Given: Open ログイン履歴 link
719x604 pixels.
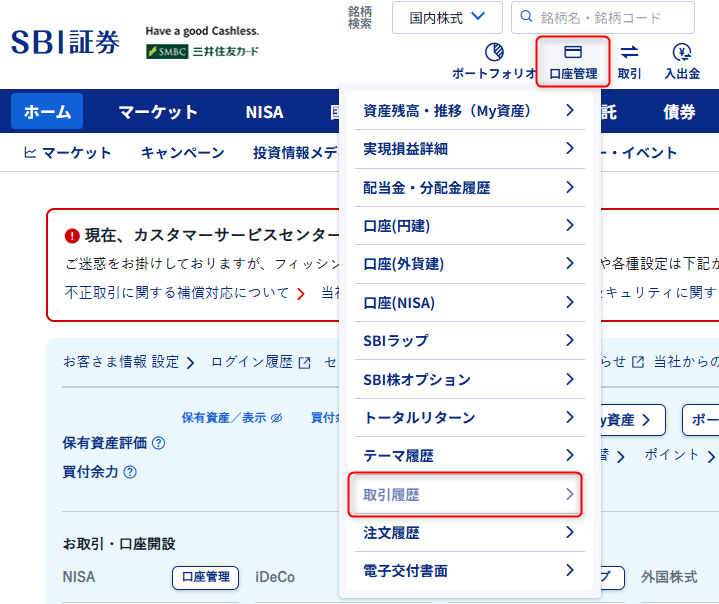Looking at the screenshot, I should point(252,362).
